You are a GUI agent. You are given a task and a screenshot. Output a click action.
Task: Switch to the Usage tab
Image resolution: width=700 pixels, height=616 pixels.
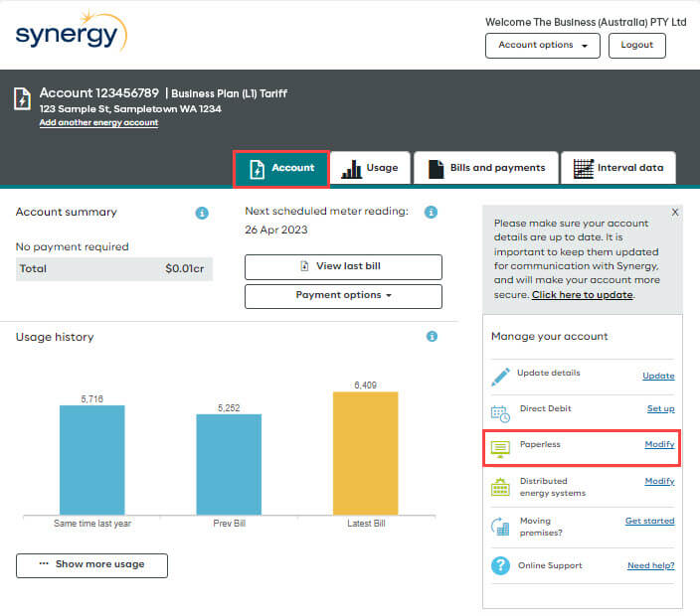(370, 169)
